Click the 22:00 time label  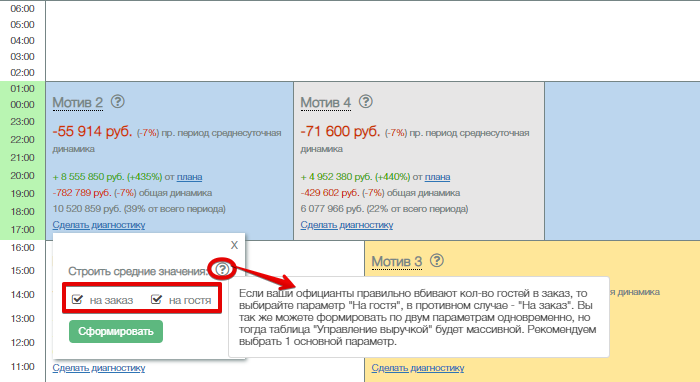click(22, 140)
